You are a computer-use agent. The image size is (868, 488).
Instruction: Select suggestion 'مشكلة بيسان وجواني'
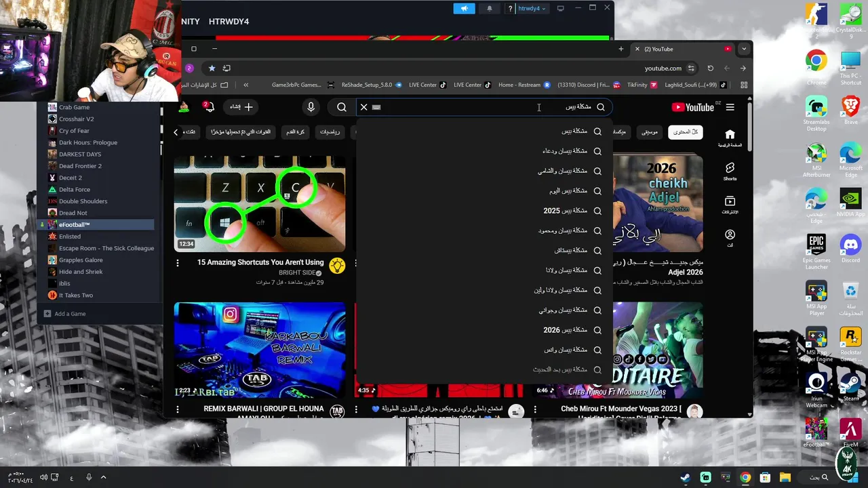coord(484,310)
